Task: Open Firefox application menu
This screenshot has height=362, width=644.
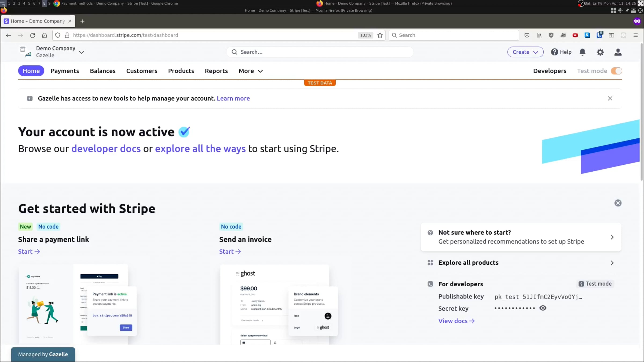Action: pyautogui.click(x=635, y=35)
